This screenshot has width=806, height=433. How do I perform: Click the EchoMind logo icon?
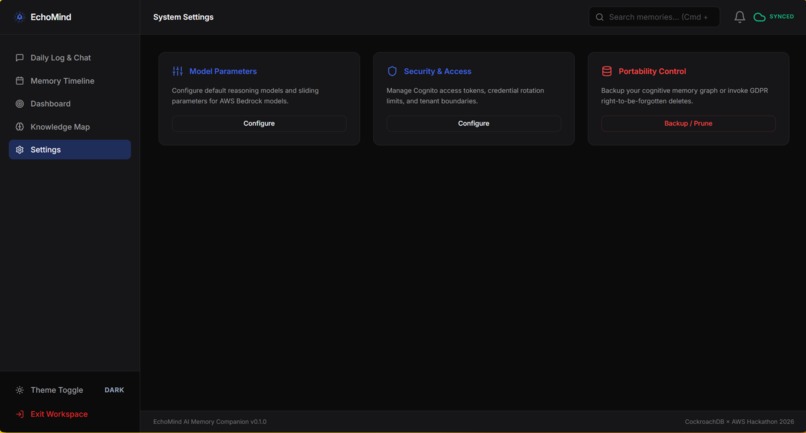coord(20,17)
